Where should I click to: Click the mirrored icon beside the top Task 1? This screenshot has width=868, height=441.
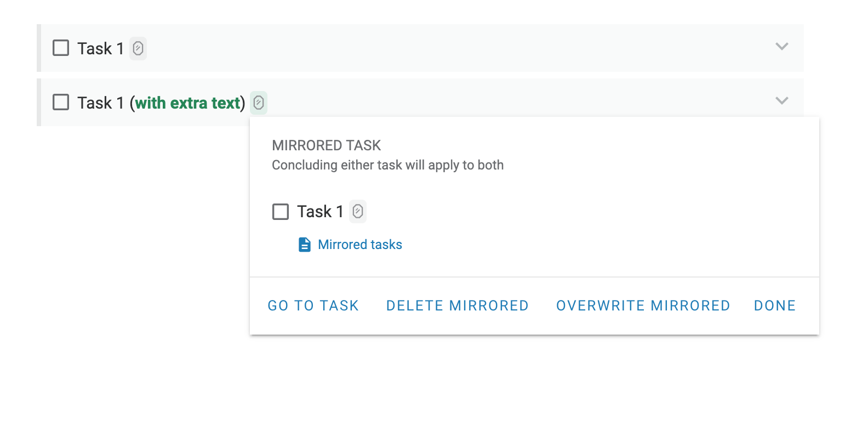[x=138, y=48]
